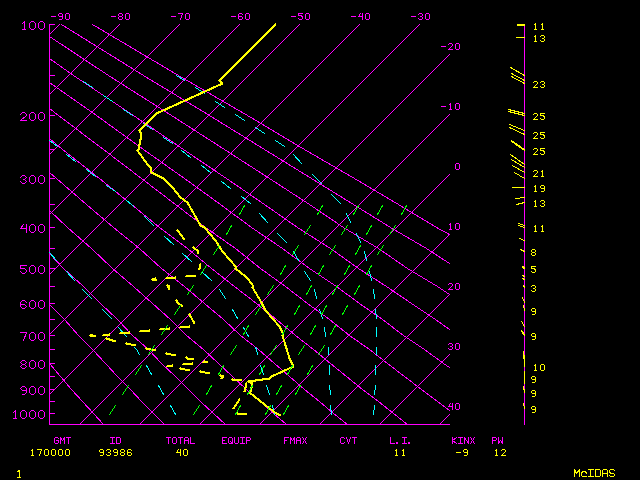Click the wind speed 19 label
Viewport: 640px width, 480px height.
point(538,188)
